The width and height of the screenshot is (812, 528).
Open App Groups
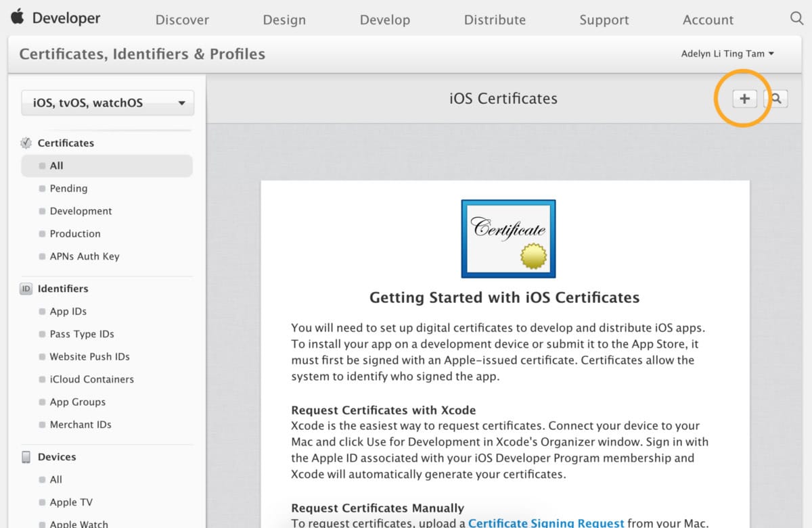(x=77, y=402)
